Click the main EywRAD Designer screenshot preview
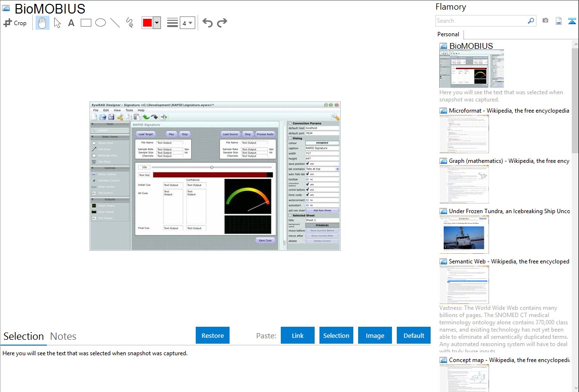Image resolution: width=579 pixels, height=392 pixels. click(x=215, y=176)
